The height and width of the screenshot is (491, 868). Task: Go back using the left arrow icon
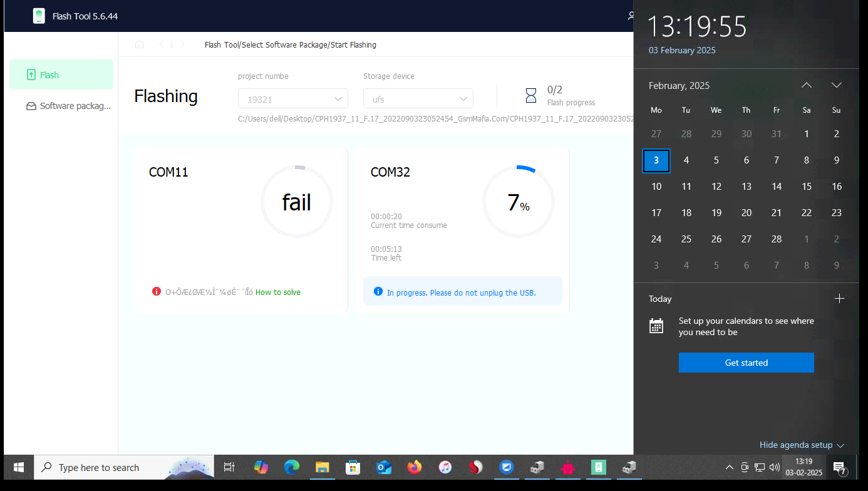[x=162, y=44]
